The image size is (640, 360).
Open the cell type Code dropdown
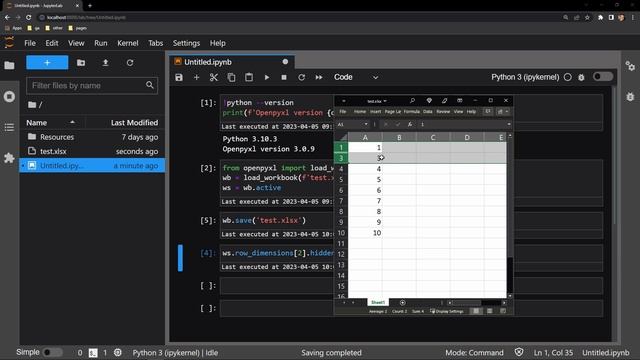pyautogui.click(x=356, y=77)
